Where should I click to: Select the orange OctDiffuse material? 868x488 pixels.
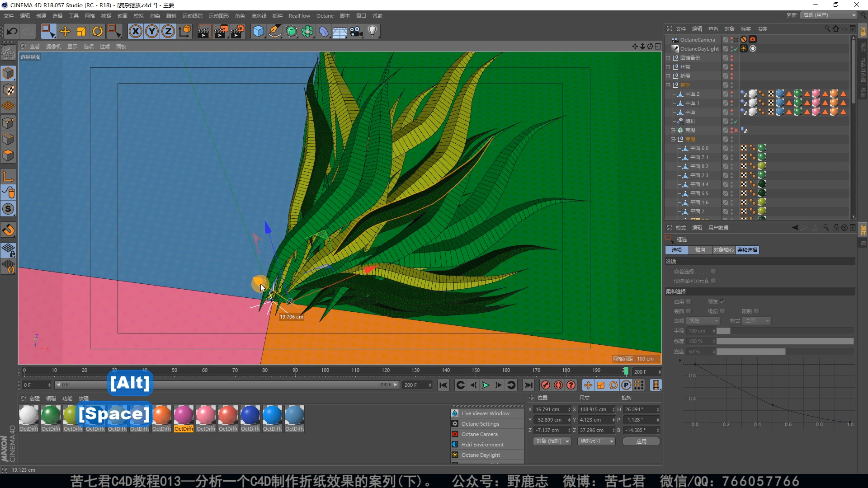161,415
